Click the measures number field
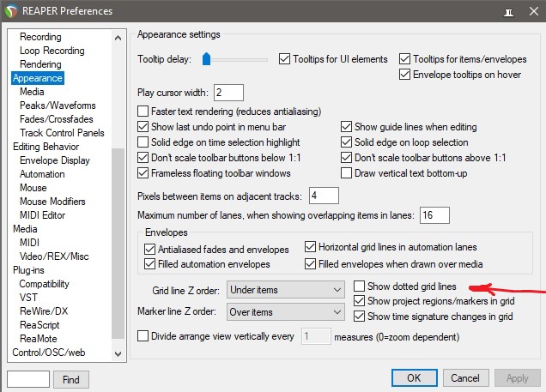 coord(316,336)
